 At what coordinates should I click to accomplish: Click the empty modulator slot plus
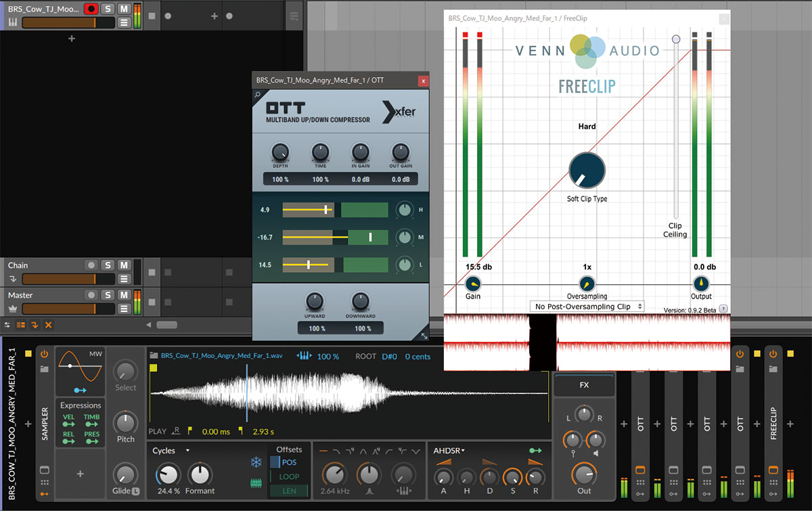(x=80, y=475)
